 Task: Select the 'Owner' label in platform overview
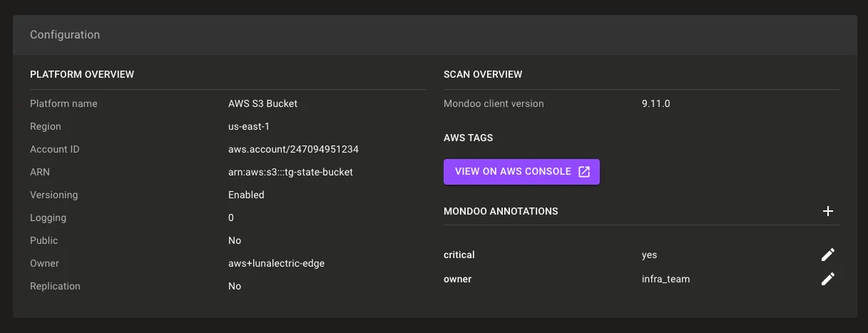tap(45, 263)
